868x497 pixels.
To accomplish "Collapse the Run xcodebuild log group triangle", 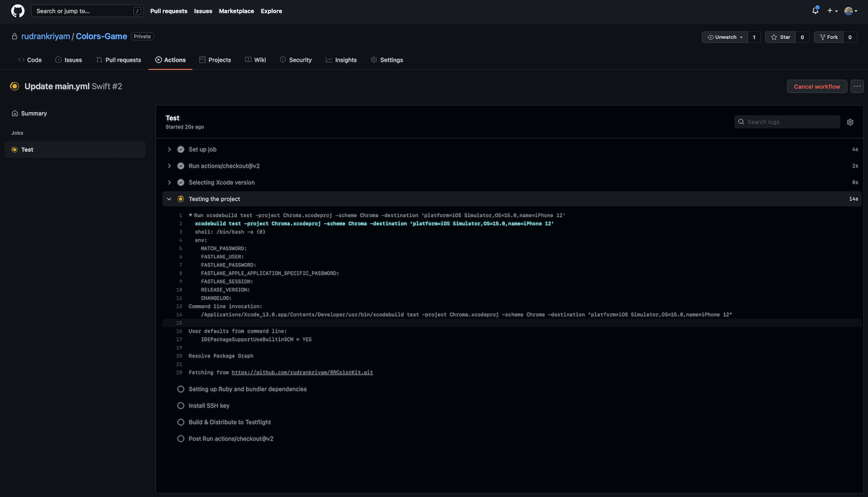I will 190,215.
